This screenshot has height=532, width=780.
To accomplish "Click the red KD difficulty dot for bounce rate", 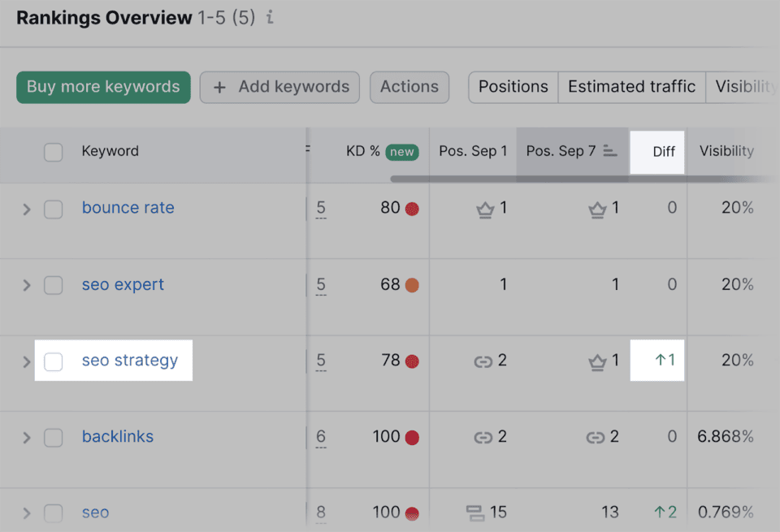I will pos(412,209).
